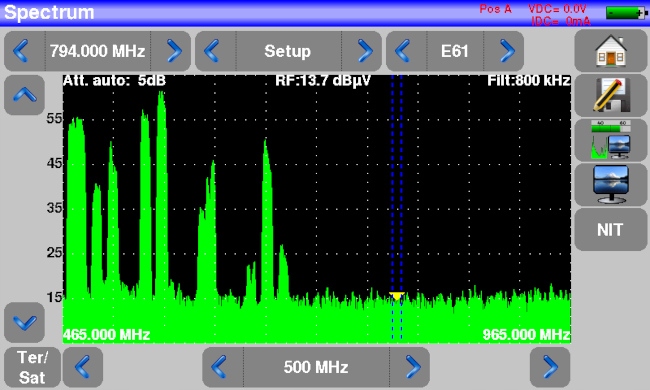The image size is (650, 390).
Task: Open the save/notepad floppy disk icon
Action: tap(611, 96)
